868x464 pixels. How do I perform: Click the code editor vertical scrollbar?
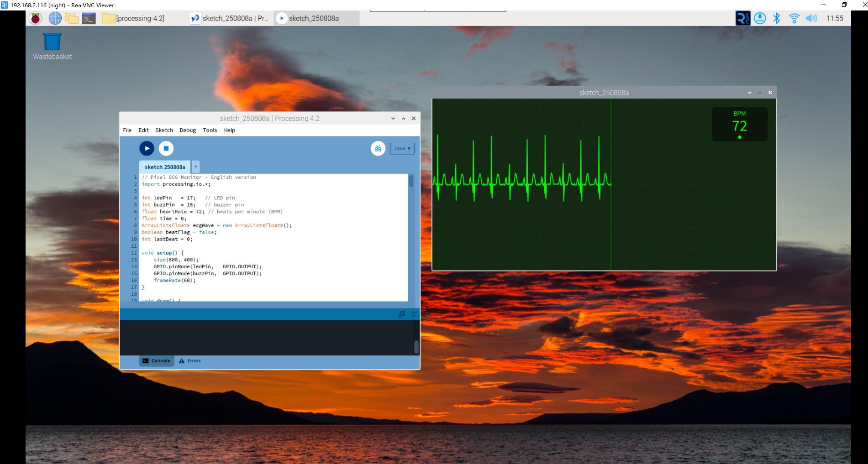coord(411,181)
